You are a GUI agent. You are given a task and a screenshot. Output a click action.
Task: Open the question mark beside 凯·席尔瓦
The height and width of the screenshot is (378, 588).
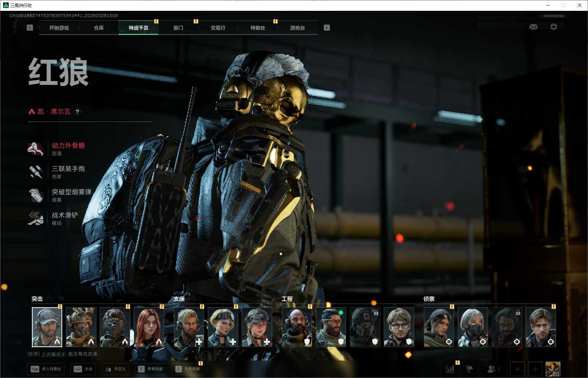tap(77, 112)
